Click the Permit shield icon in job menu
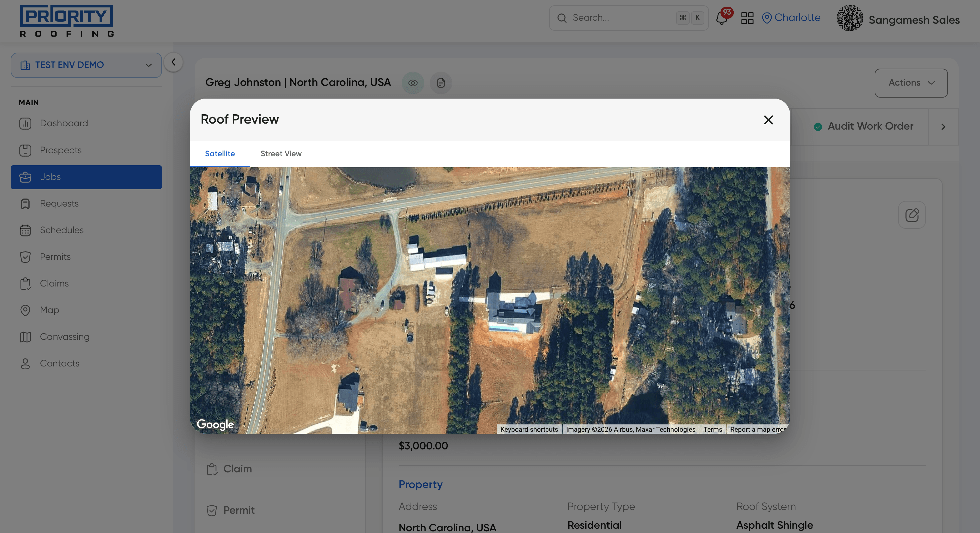980x533 pixels. (x=212, y=511)
